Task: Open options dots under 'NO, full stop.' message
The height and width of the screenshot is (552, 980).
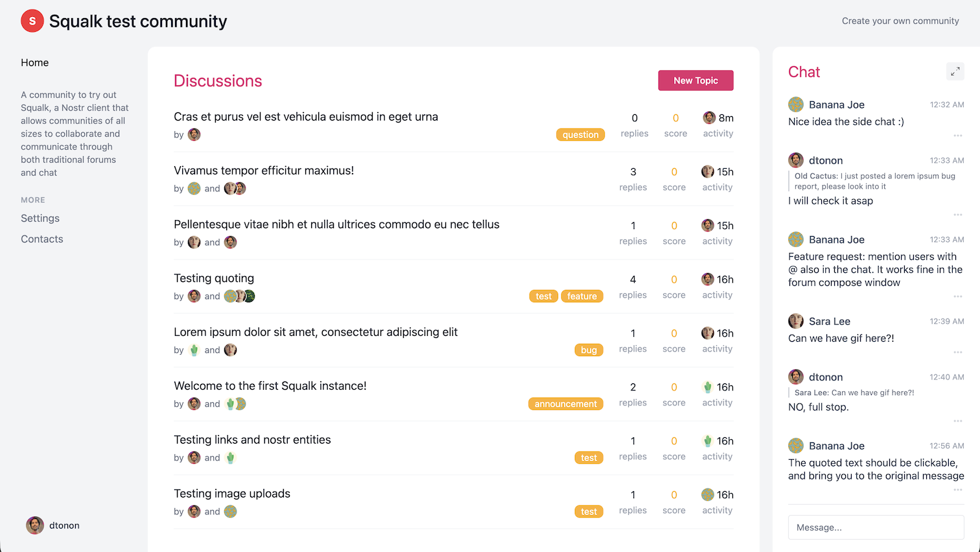Action: coord(958,421)
